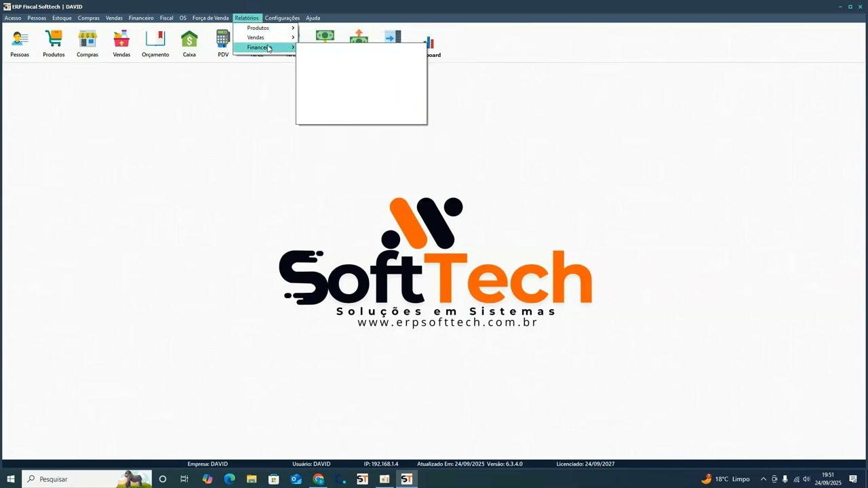Open the Acesso menu
This screenshot has height=488, width=868.
click(x=13, y=18)
